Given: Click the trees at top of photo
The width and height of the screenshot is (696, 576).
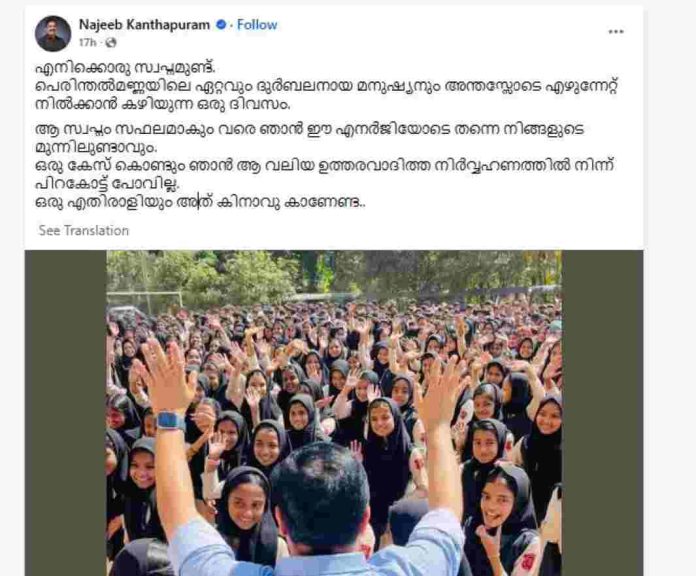Looking at the screenshot, I should [x=334, y=273].
